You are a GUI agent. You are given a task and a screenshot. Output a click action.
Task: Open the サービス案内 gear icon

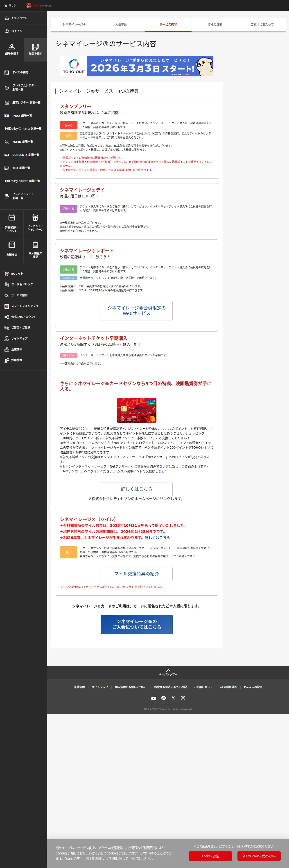click(7, 295)
